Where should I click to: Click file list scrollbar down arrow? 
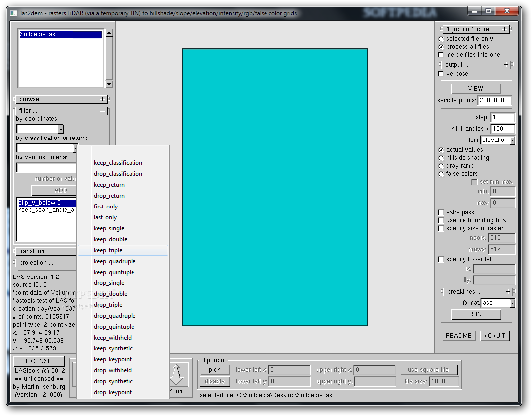coord(109,84)
